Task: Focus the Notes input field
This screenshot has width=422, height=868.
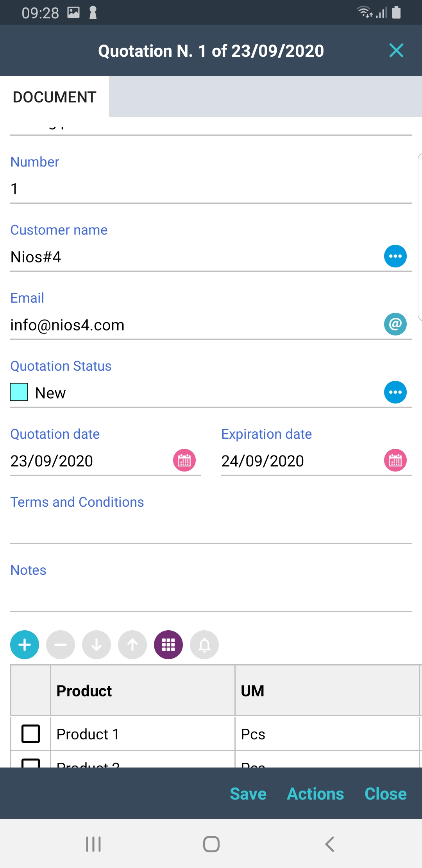Action: click(x=211, y=596)
